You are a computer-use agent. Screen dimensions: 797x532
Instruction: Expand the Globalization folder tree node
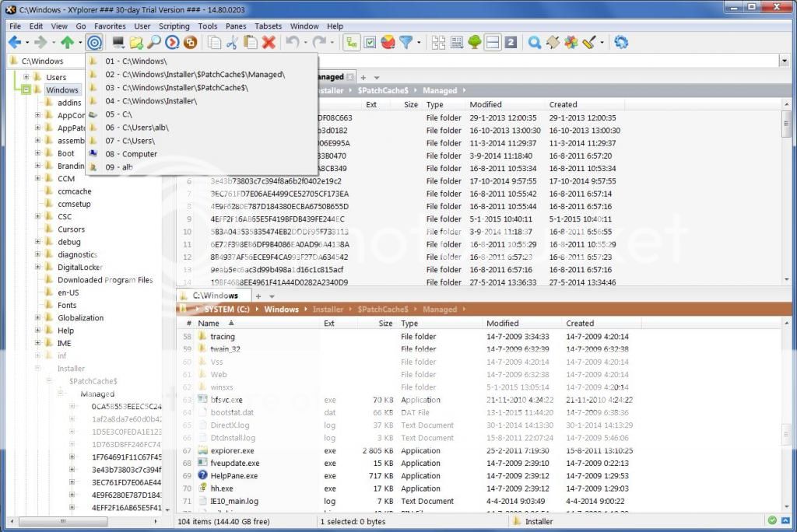coord(37,317)
